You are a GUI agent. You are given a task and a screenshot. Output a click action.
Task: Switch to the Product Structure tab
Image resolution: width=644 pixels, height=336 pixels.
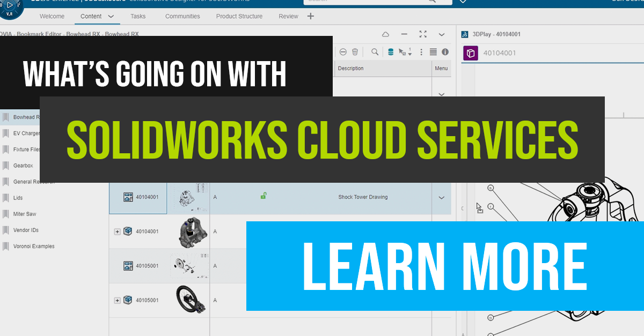click(x=239, y=17)
